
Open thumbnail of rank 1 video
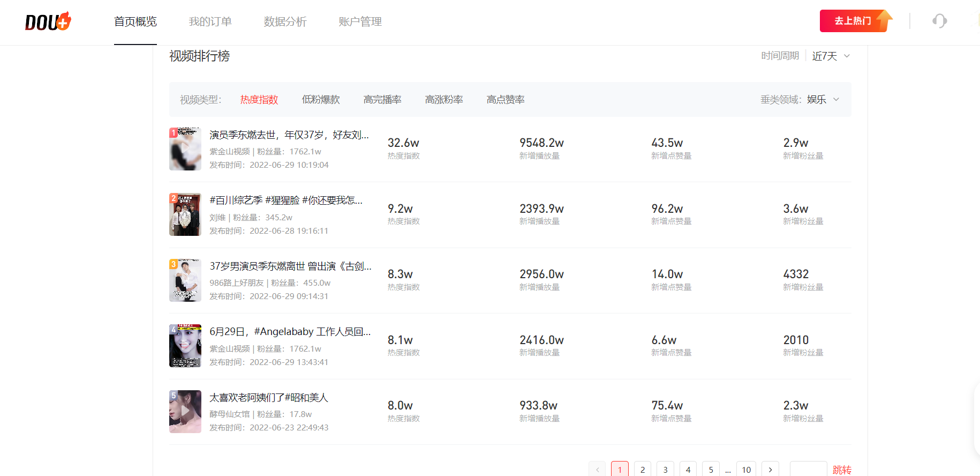point(185,149)
